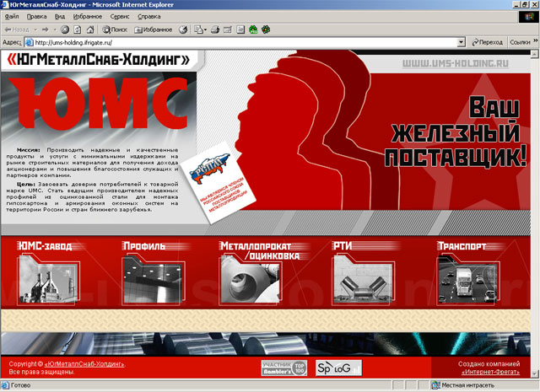Screen dimensions: 540x392
Task: Open the Транспорт section heading
Action: tap(462, 246)
